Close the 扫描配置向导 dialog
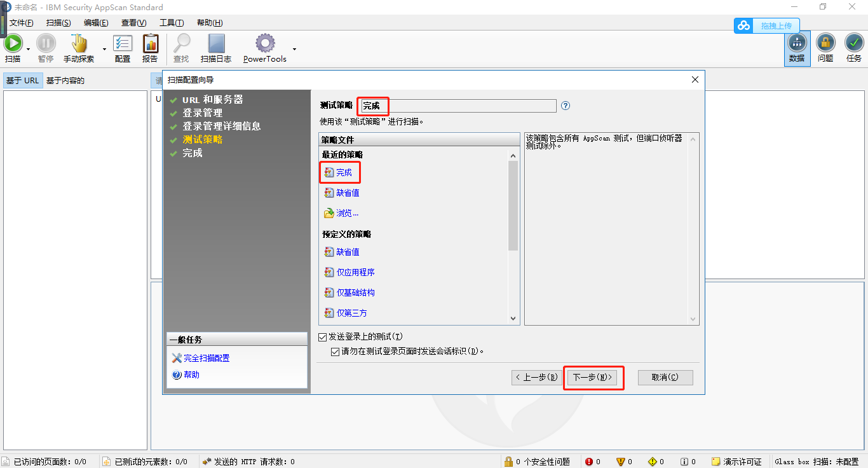Image resolution: width=868 pixels, height=468 pixels. coord(695,79)
